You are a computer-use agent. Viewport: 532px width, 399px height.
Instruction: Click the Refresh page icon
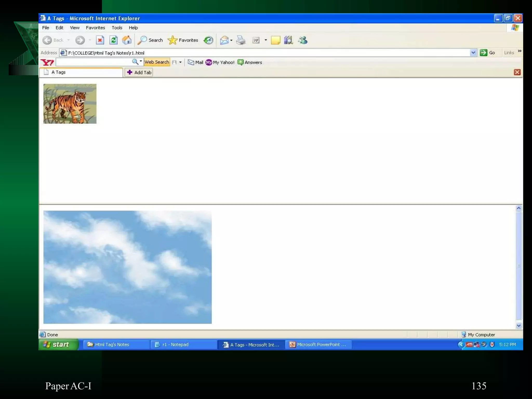(114, 40)
